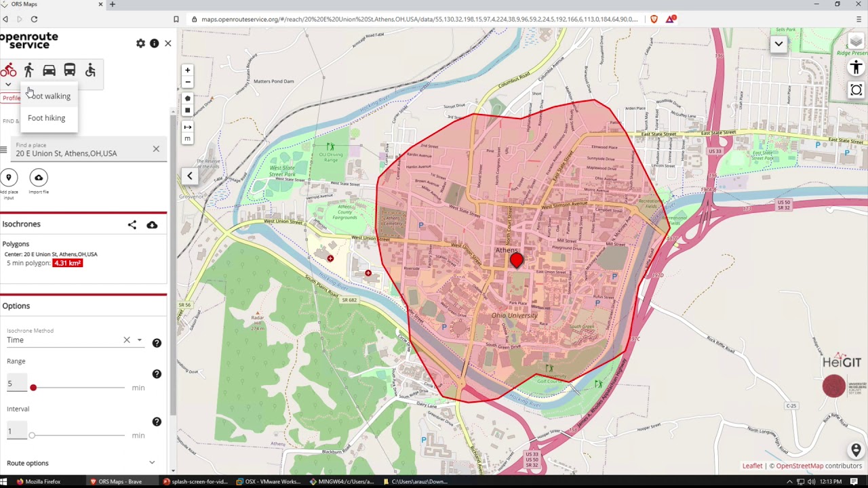Viewport: 868px width, 488px height.
Task: Toggle map scale unit m button
Action: coord(188,139)
